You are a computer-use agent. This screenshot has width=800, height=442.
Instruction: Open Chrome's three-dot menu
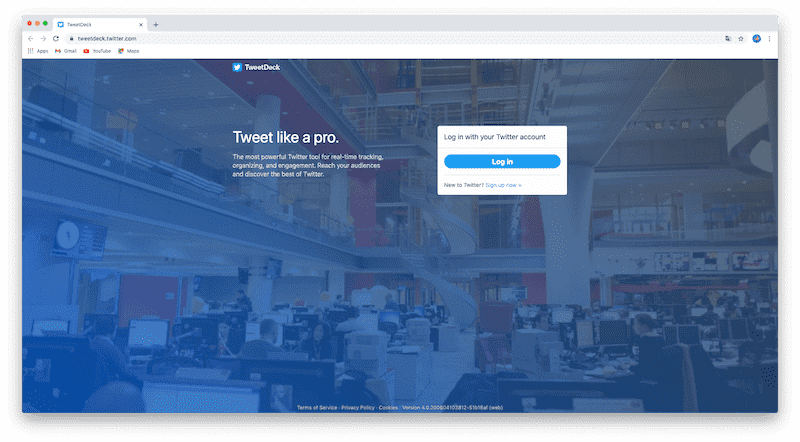click(x=769, y=38)
